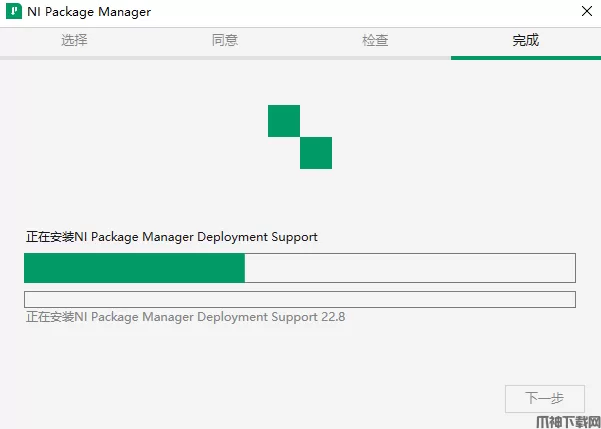The image size is (601, 429).
Task: Go to the 完成 tab
Action: [x=525, y=41]
